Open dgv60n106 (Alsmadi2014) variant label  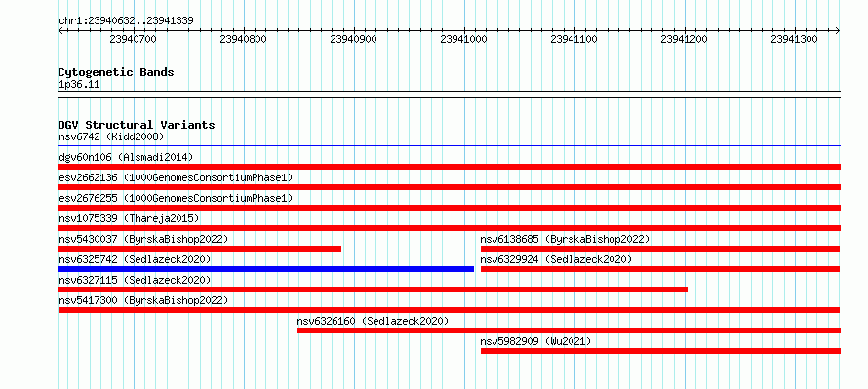pyautogui.click(x=126, y=157)
